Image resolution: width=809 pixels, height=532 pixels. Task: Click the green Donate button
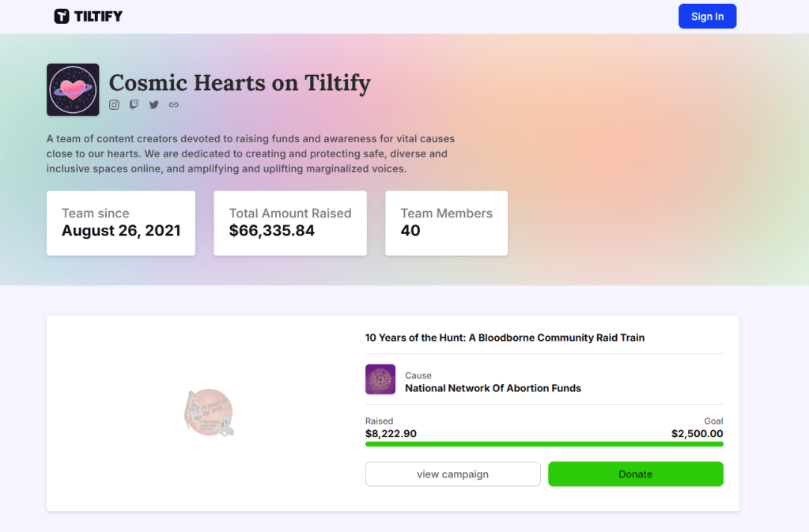[635, 474]
